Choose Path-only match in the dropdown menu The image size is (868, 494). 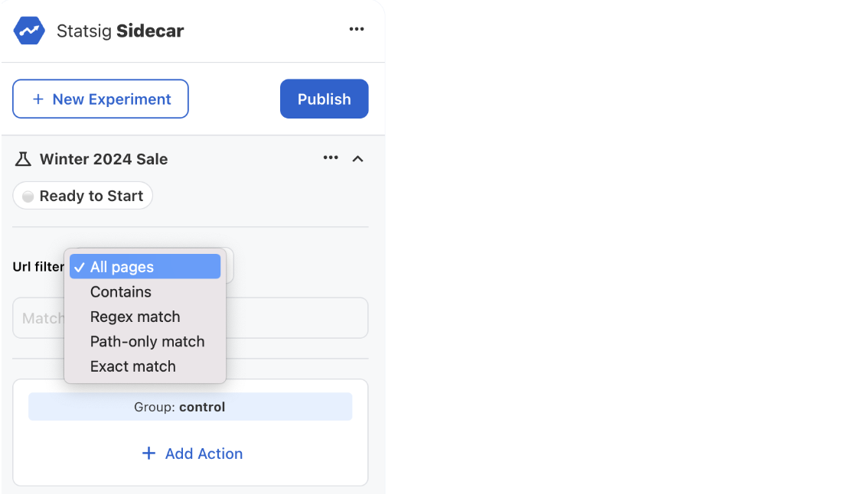pyautogui.click(x=148, y=341)
